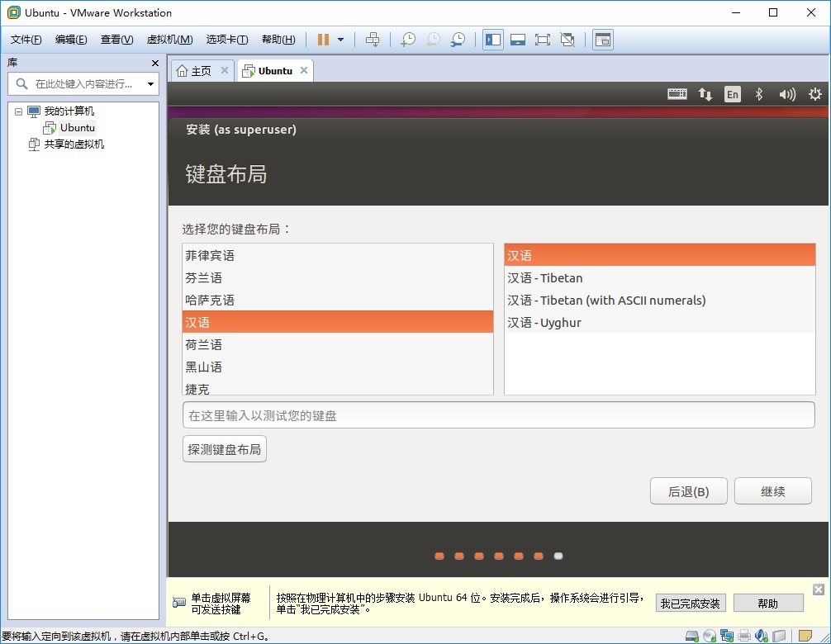Open the network indicator in Ubuntu panel
Viewport: 831px width, 644px height.
[705, 94]
